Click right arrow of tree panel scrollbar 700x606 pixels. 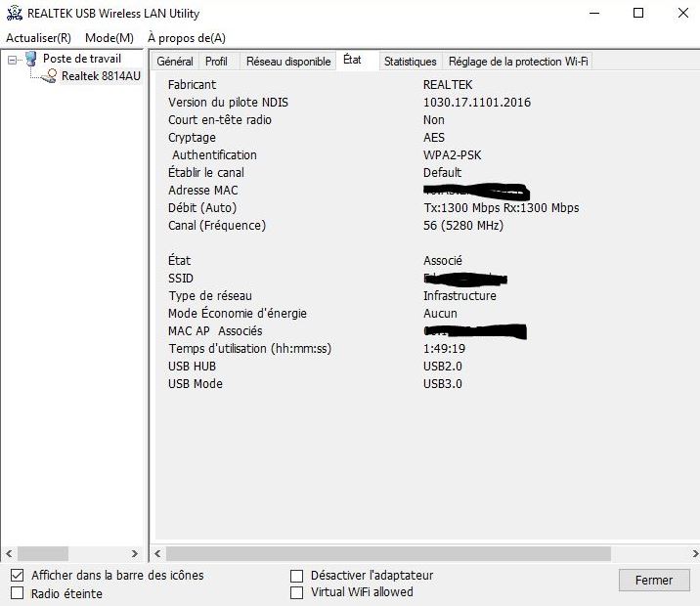[134, 554]
